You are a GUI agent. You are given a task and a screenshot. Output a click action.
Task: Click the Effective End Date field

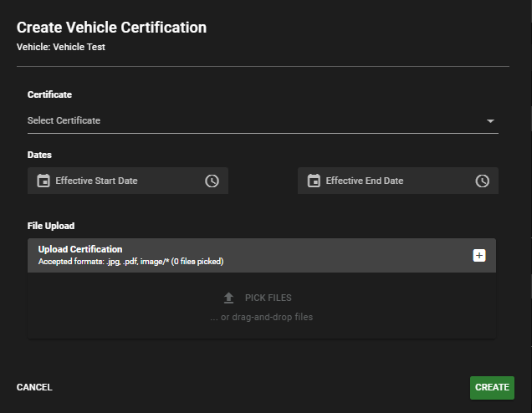point(398,181)
